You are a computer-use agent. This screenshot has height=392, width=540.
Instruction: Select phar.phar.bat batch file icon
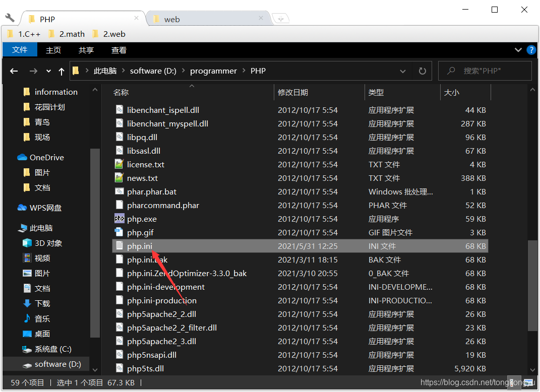tap(119, 191)
